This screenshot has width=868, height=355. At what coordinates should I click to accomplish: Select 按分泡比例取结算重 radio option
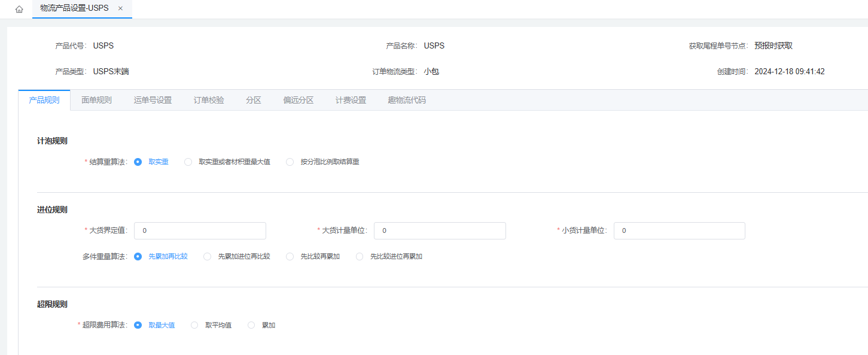click(x=322, y=162)
